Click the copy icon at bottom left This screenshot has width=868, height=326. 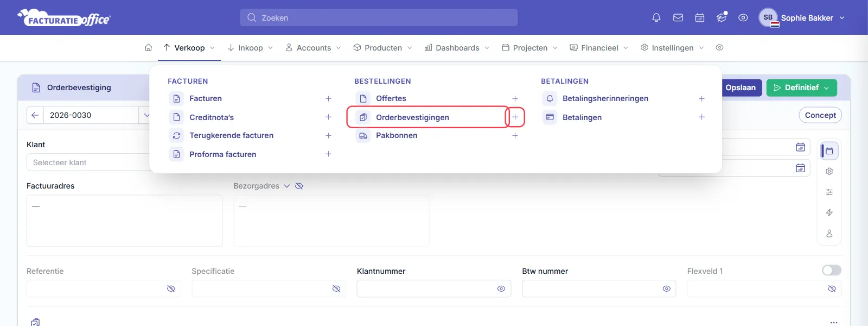(35, 322)
